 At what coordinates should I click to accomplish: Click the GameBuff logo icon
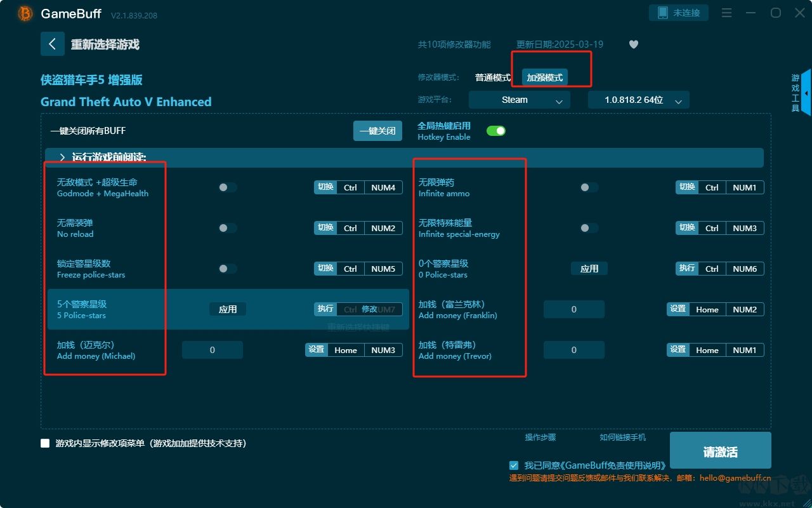pos(25,13)
